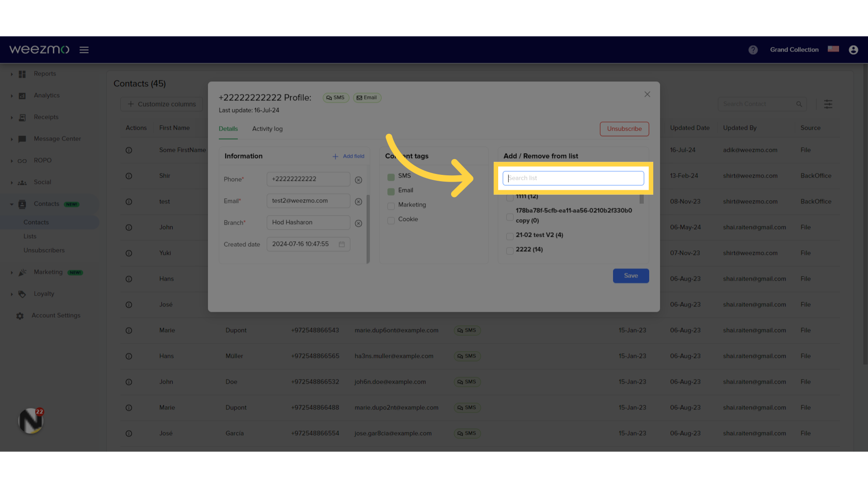The width and height of the screenshot is (868, 488).
Task: Enable the 21-02 test V2 list checkbox
Action: (x=509, y=235)
